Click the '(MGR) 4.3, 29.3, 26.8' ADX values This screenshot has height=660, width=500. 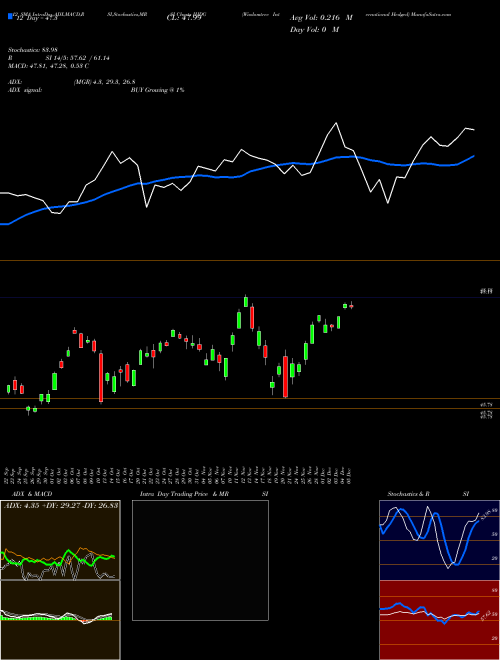[104, 82]
